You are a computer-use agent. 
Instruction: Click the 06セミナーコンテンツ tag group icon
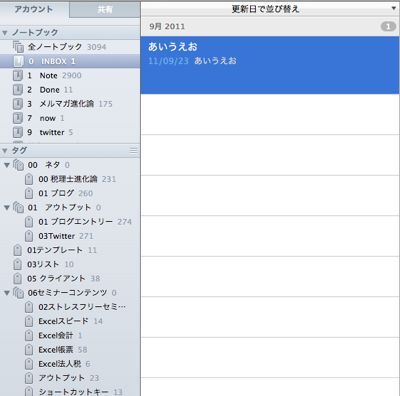18,293
